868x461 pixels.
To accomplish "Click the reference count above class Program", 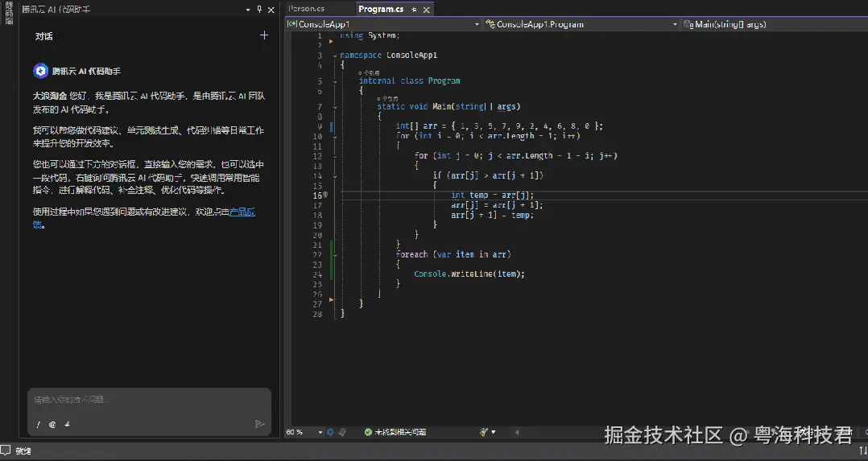I will tap(370, 73).
